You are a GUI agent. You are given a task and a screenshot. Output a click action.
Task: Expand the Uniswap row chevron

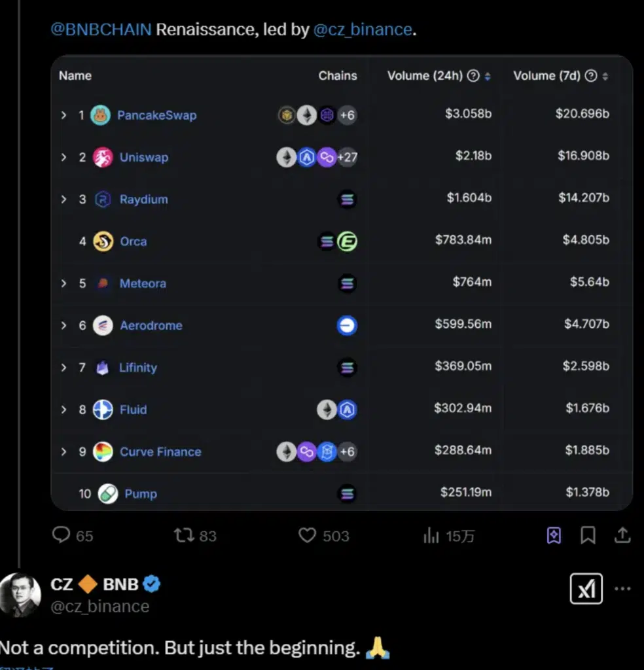63,157
